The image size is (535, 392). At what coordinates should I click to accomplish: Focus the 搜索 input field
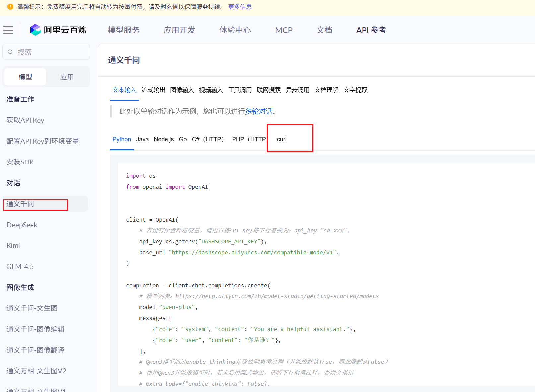pos(46,52)
